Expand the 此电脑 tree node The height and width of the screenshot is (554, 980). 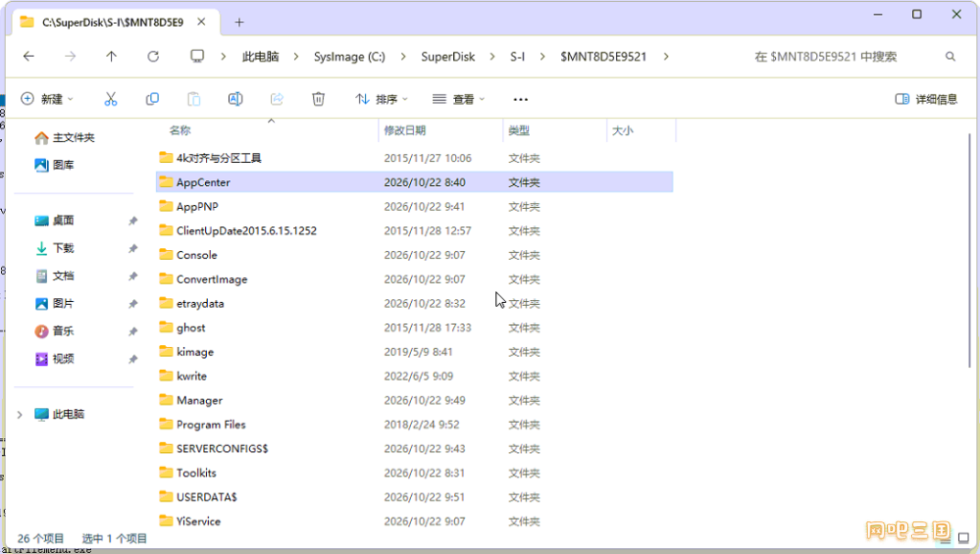[x=19, y=415]
